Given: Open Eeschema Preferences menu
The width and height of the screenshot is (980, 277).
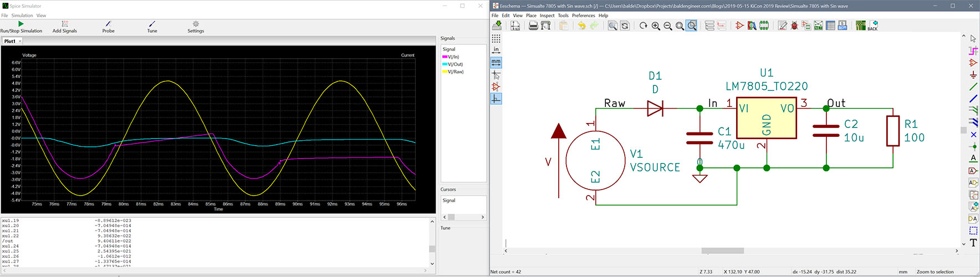Looking at the screenshot, I should (583, 16).
